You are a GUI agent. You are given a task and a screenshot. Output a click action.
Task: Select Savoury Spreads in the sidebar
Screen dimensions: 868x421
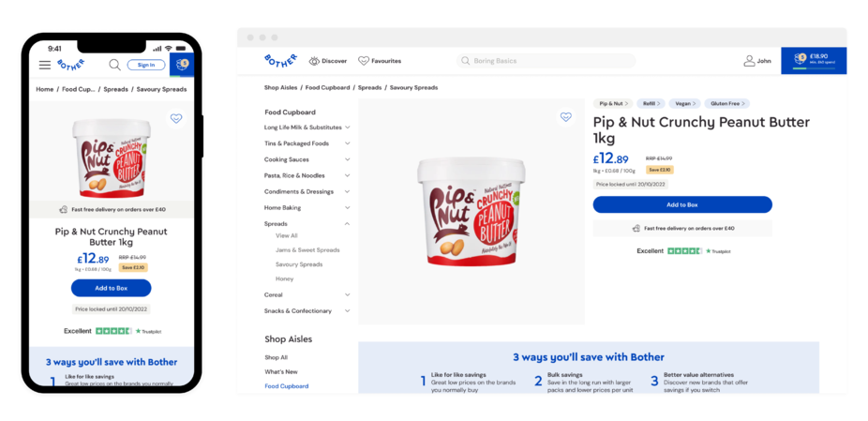(x=299, y=264)
